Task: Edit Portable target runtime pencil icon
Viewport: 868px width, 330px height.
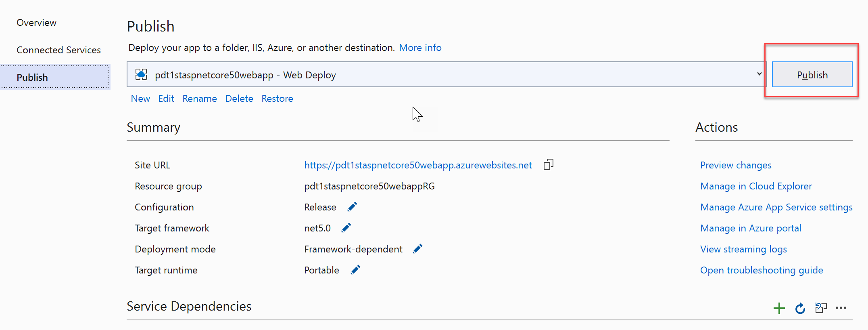Action: pyautogui.click(x=355, y=270)
